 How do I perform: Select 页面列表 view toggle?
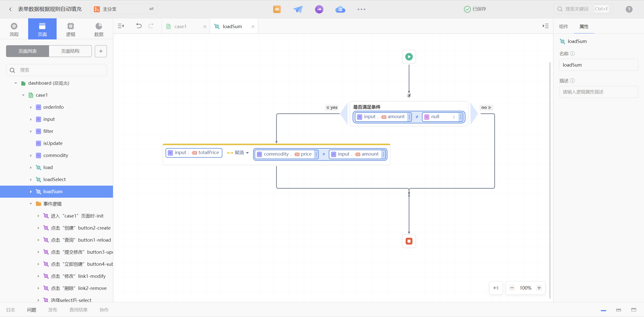pyautogui.click(x=28, y=51)
